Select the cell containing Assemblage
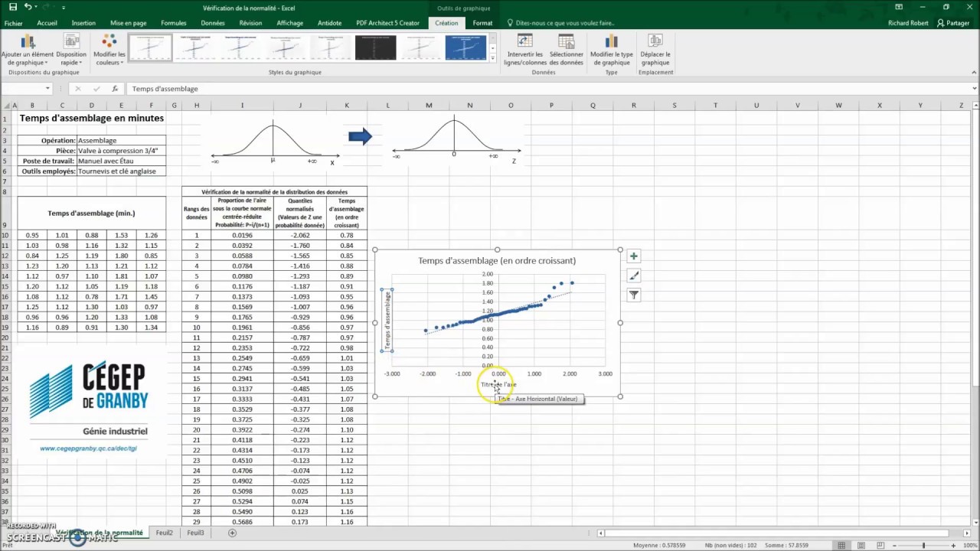 pyautogui.click(x=121, y=141)
